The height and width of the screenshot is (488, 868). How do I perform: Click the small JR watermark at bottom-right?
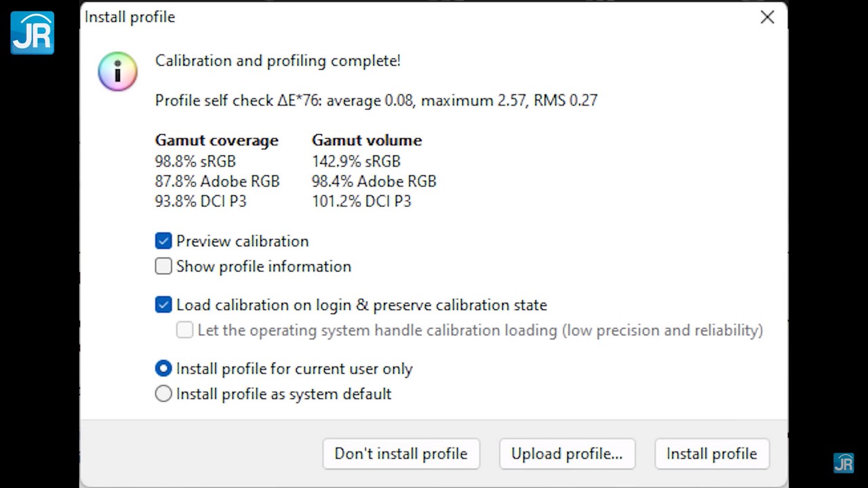tap(844, 463)
